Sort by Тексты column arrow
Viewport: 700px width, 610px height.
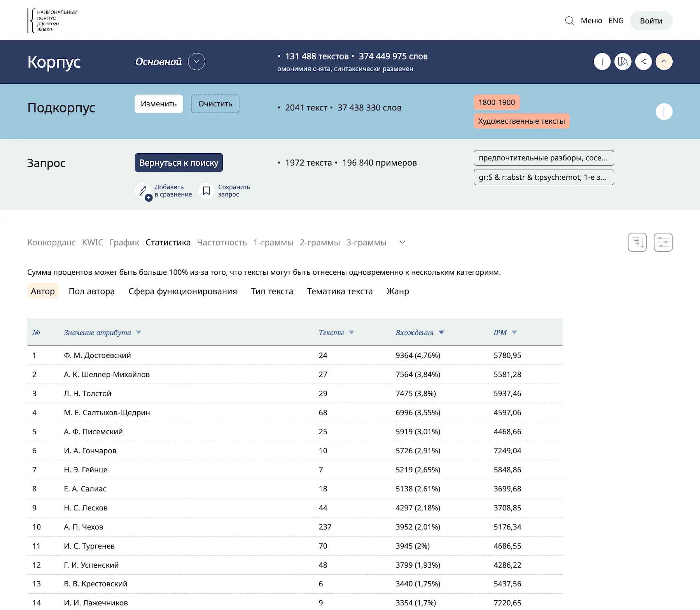point(352,333)
